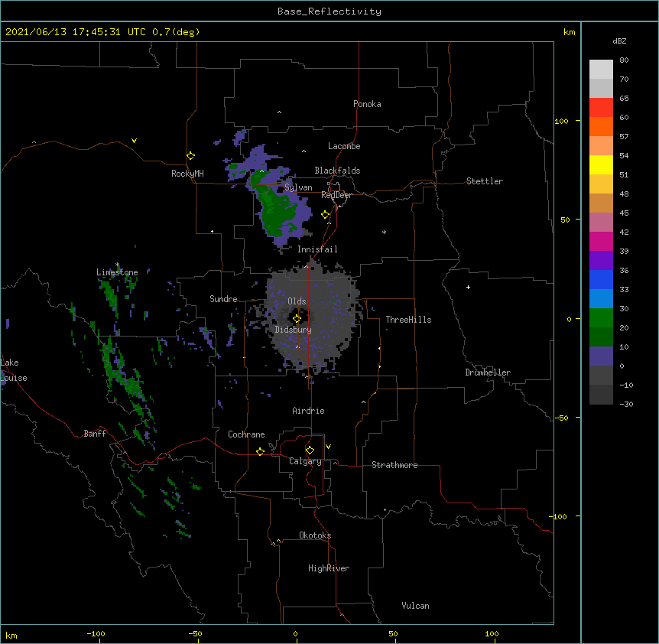This screenshot has height=644, width=659.
Task: Click the Olds label near radar center
Action: (297, 301)
